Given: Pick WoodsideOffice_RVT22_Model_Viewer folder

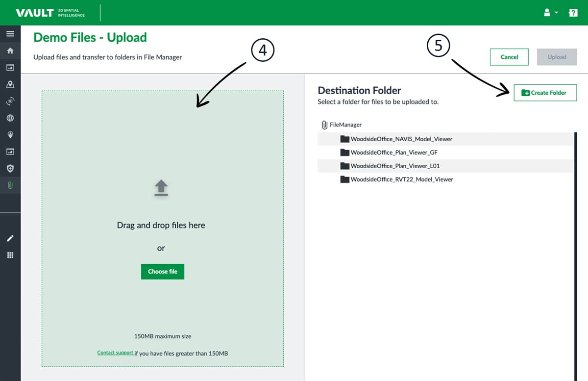Looking at the screenshot, I should click(x=401, y=179).
